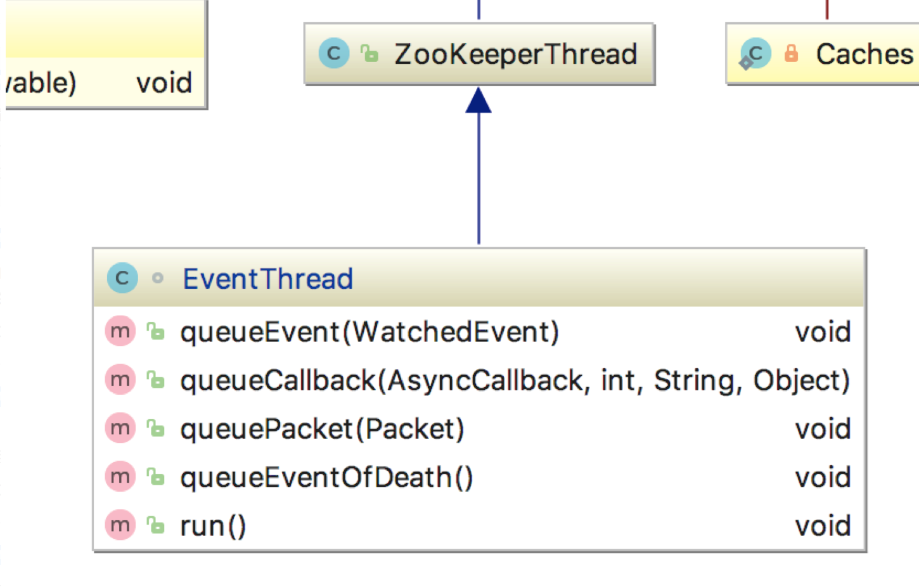Click the Caches class icon
Screen dimensions: 919x588
(x=755, y=54)
